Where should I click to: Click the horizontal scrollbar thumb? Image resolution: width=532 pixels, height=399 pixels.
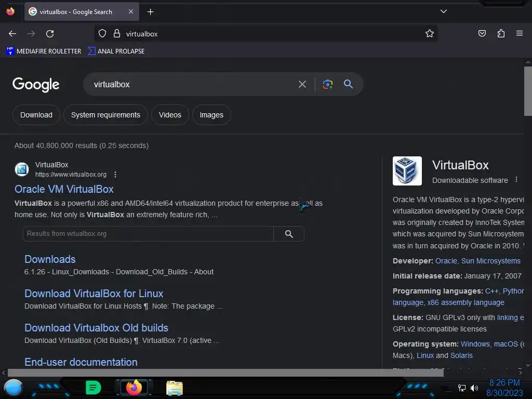pyautogui.click(x=225, y=373)
